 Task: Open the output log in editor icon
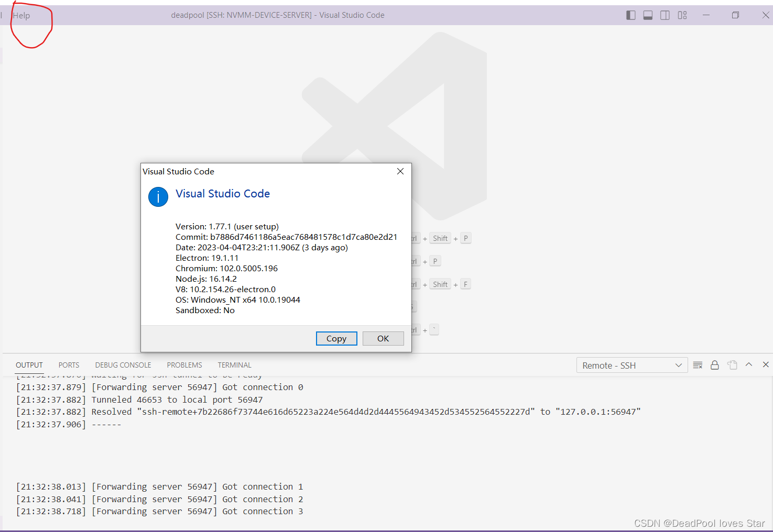point(732,365)
